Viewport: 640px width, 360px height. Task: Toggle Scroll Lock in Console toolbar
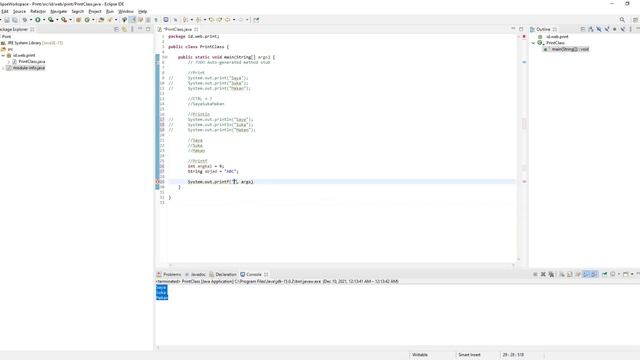coord(570,274)
